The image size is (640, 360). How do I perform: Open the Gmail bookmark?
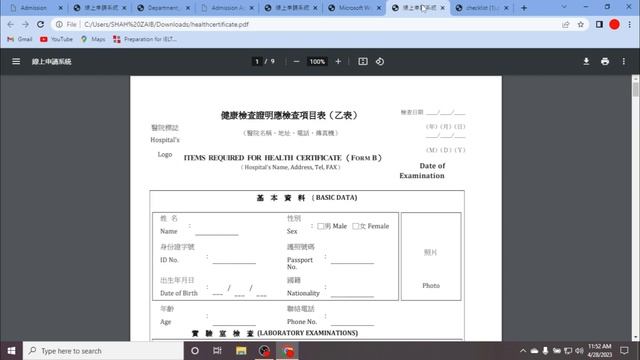20,39
